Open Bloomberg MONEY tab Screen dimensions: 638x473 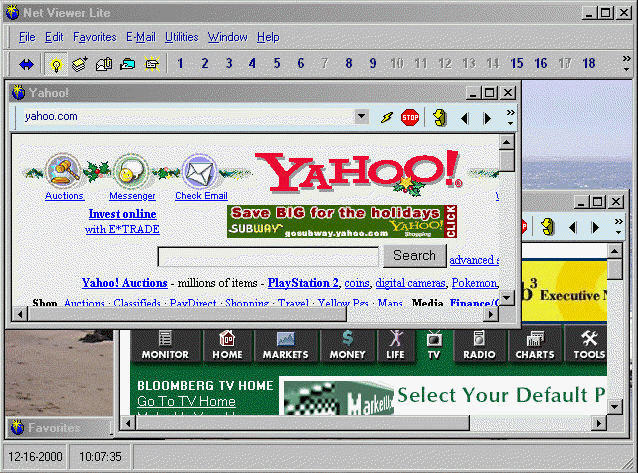tap(347, 346)
